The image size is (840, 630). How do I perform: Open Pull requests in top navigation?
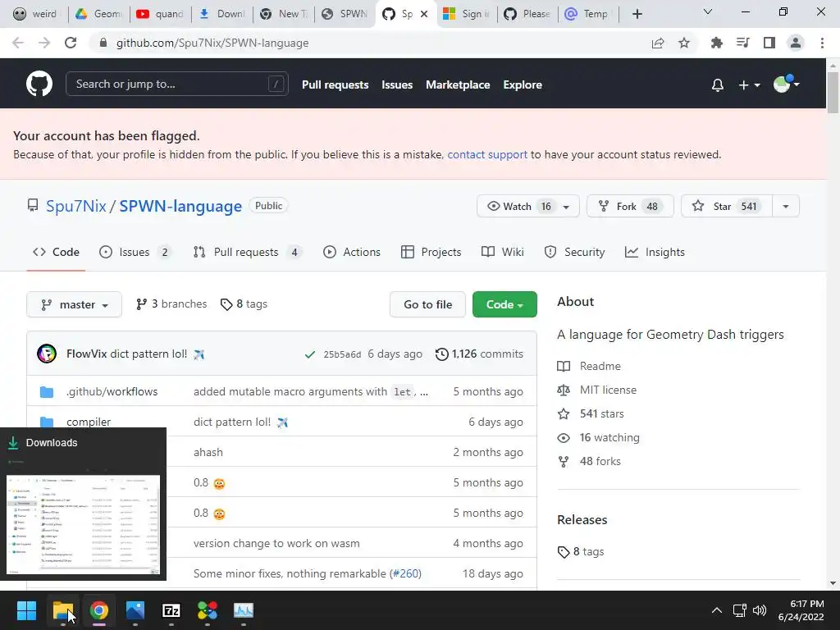335,84
